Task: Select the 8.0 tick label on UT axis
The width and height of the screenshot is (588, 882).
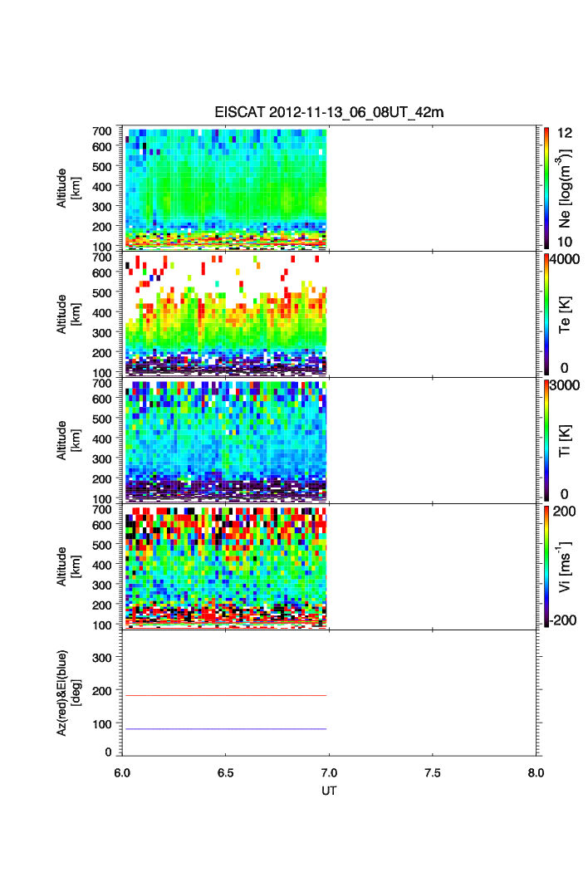Action: click(x=536, y=772)
